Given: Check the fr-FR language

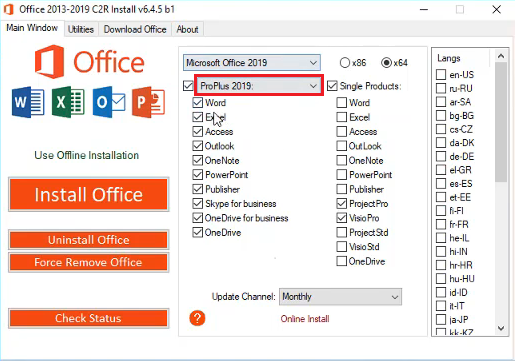Looking at the screenshot, I should click(441, 224).
